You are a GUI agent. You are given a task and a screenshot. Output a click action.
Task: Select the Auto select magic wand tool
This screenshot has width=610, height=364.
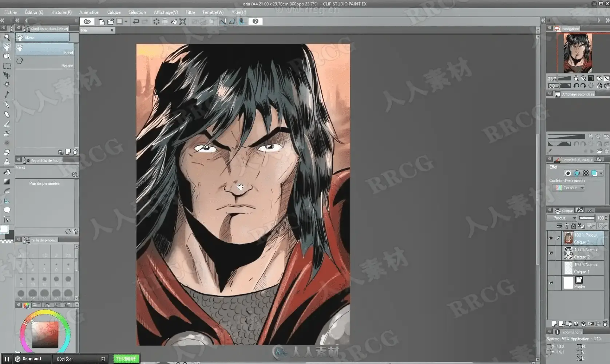coord(7,84)
